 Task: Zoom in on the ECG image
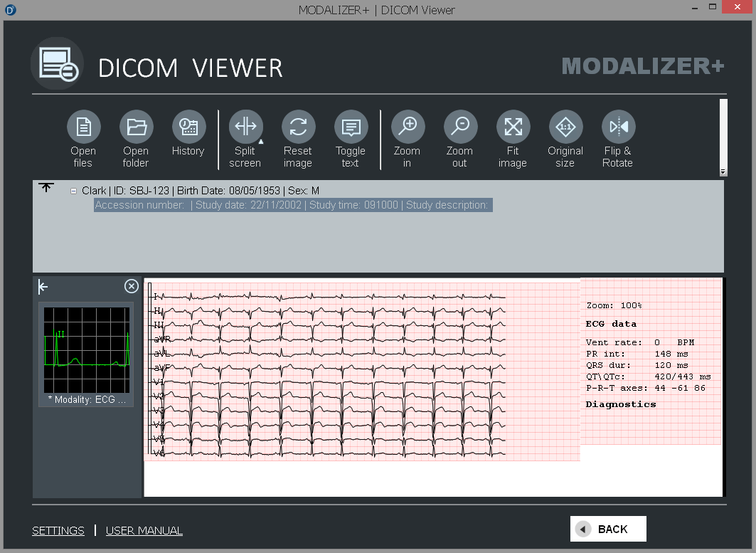pyautogui.click(x=408, y=127)
